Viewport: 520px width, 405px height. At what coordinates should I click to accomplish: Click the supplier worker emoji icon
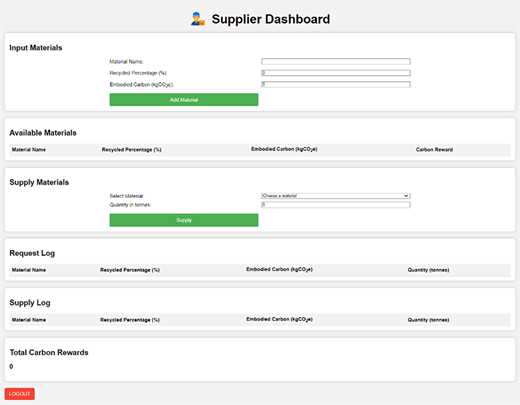198,19
